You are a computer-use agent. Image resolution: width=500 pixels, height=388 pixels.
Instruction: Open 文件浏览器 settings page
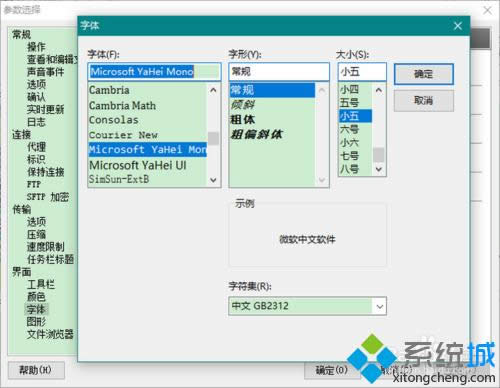[50, 334]
